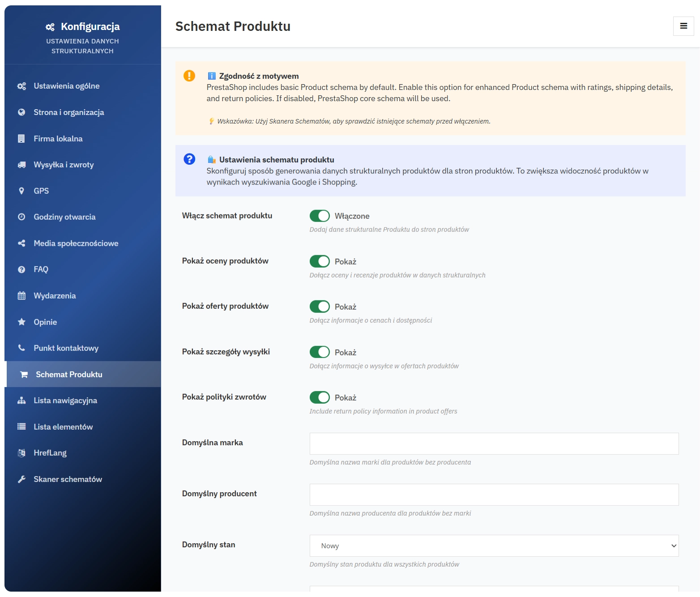Open the HrefLang section
The image size is (700, 597).
50,452
